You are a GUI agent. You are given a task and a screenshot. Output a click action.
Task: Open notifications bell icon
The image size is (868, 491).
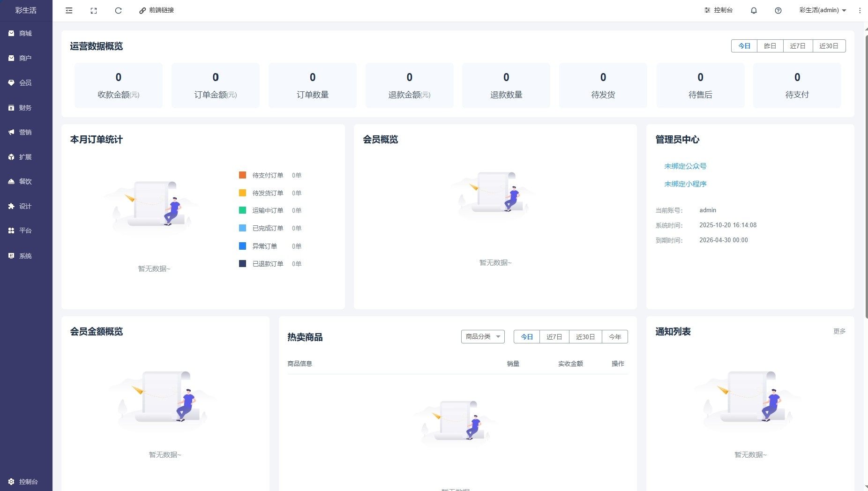[x=754, y=10]
